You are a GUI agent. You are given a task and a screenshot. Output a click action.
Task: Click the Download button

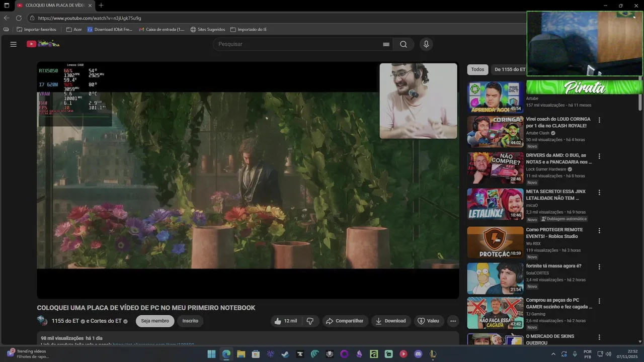[x=390, y=321]
